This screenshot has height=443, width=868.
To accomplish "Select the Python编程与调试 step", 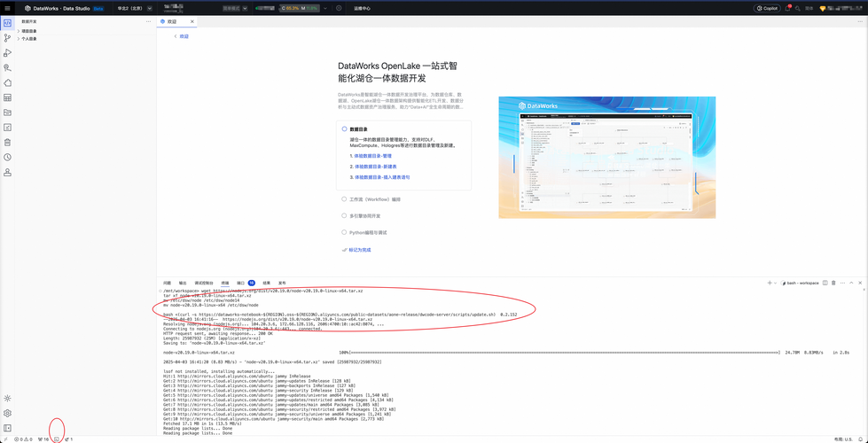I will pos(364,232).
